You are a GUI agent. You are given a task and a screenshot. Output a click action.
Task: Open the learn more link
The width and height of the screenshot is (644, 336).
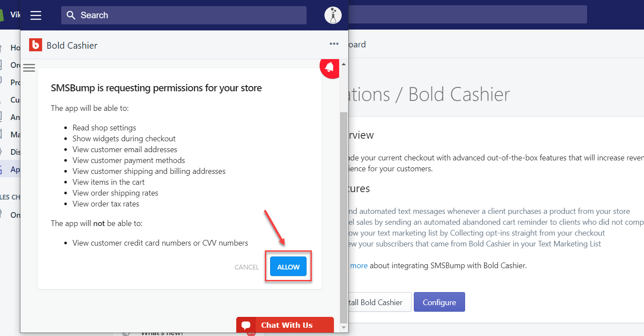pyautogui.click(x=358, y=266)
